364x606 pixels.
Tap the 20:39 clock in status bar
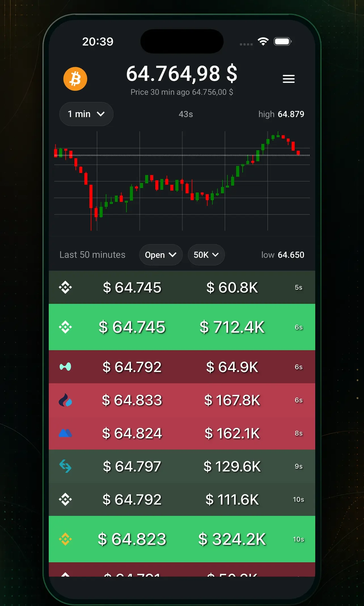tap(98, 42)
